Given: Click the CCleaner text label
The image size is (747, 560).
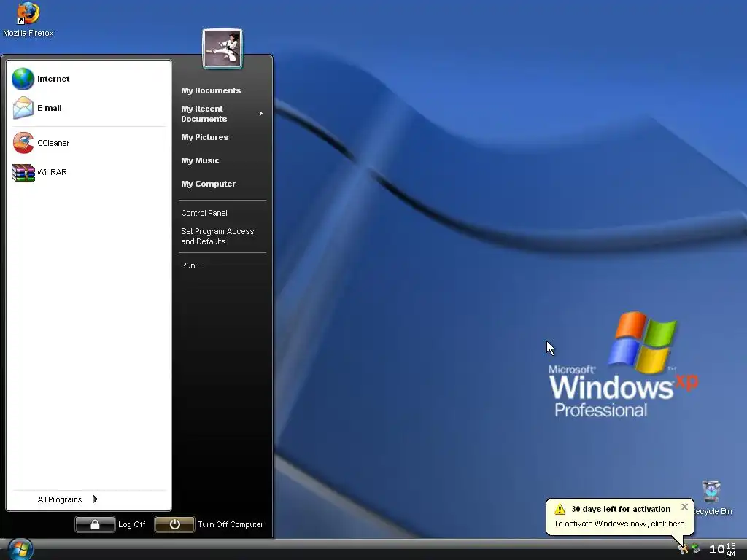Looking at the screenshot, I should 53,143.
